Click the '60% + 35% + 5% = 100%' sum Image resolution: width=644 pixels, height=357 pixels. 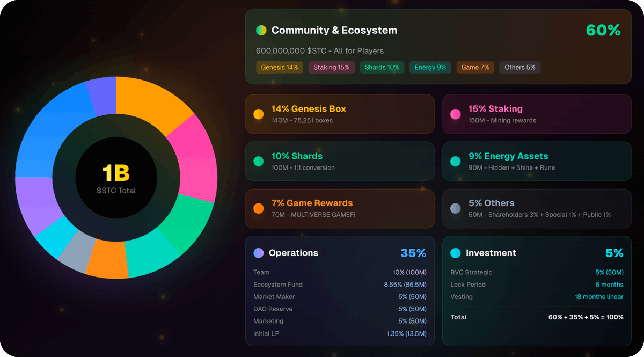(586, 317)
